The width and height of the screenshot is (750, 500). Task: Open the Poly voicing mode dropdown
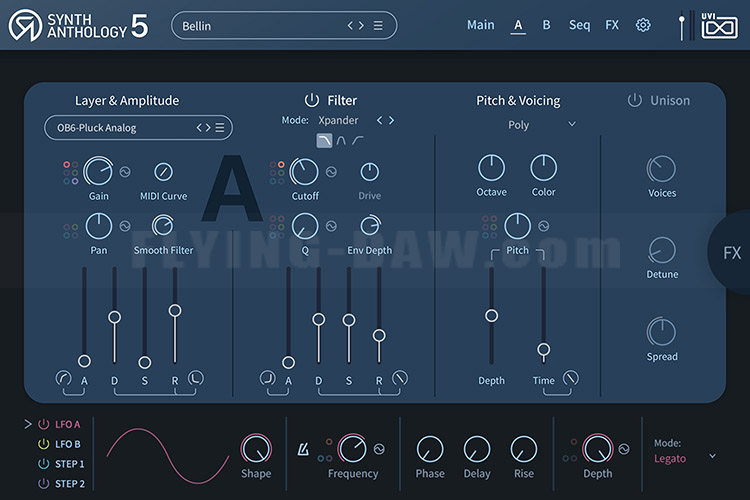click(540, 124)
